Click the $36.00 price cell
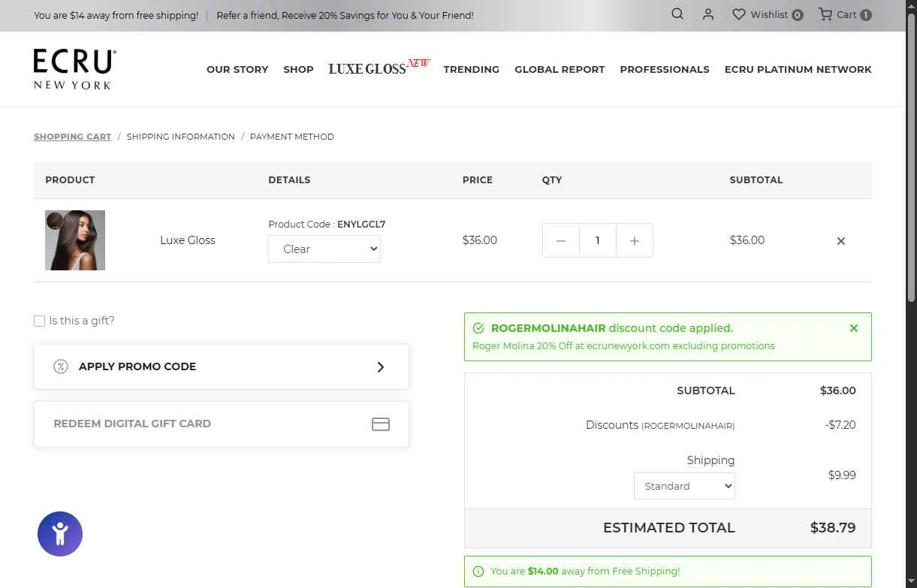Viewport: 917px width, 588px height. coord(480,240)
